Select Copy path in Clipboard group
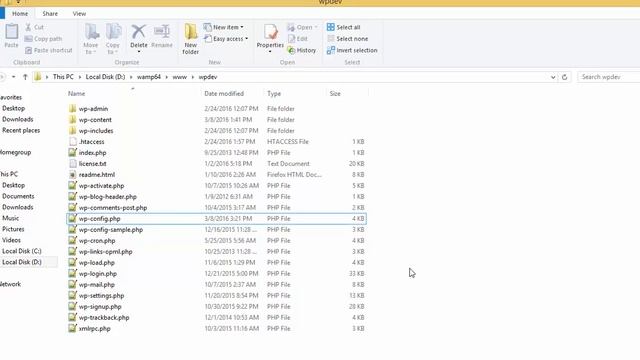 coord(43,39)
